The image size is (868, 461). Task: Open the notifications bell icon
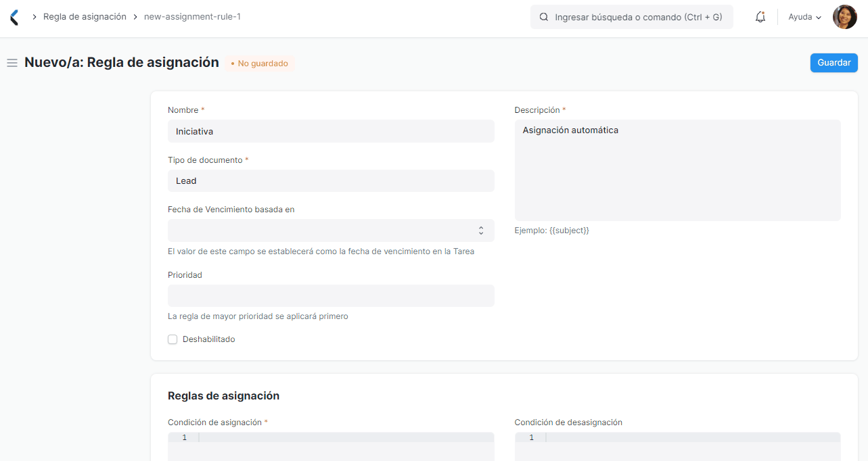click(x=760, y=17)
